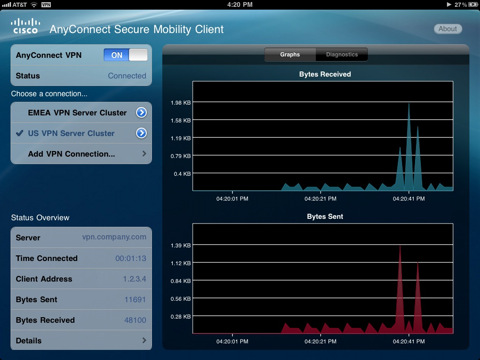Click the AnyConnect Secure Mobility Client title
This screenshot has width=480, height=360.
point(137,29)
